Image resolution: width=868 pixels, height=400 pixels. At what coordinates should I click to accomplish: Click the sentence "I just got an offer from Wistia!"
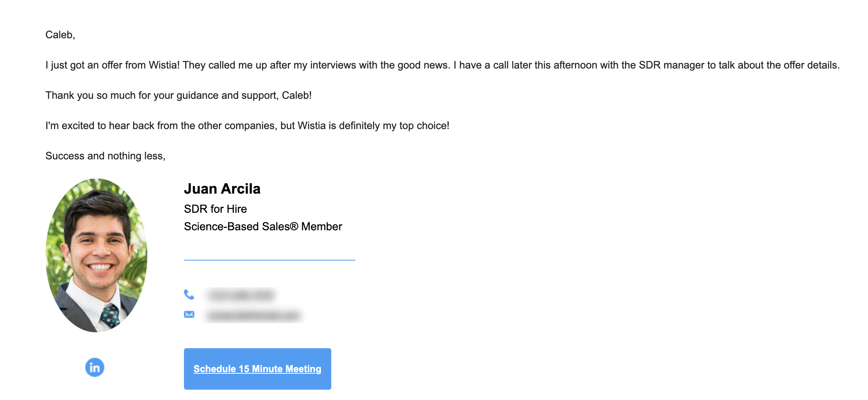(112, 65)
